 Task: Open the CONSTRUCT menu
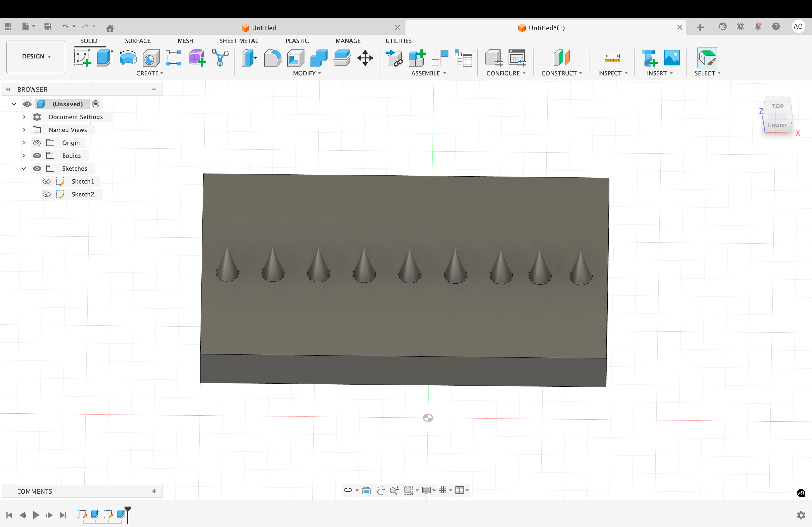point(561,73)
